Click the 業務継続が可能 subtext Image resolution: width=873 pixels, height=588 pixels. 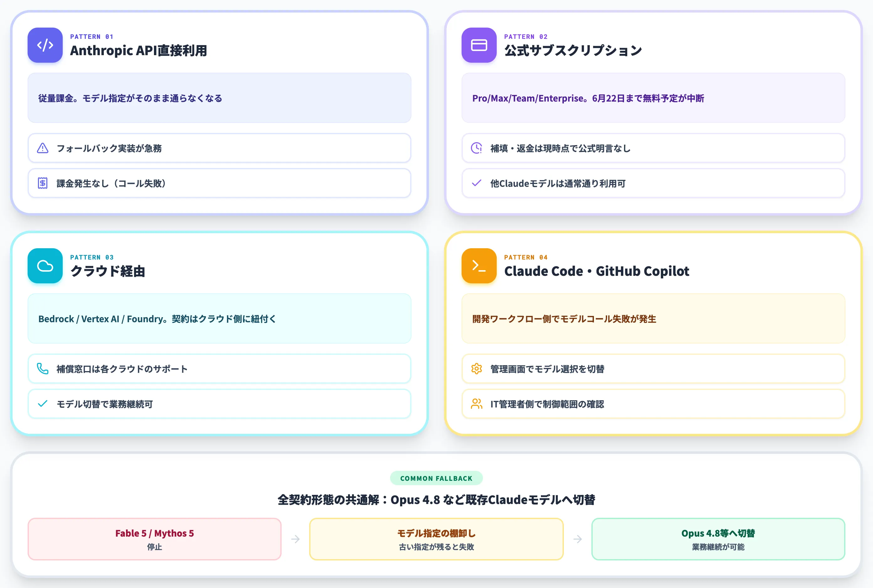718,547
